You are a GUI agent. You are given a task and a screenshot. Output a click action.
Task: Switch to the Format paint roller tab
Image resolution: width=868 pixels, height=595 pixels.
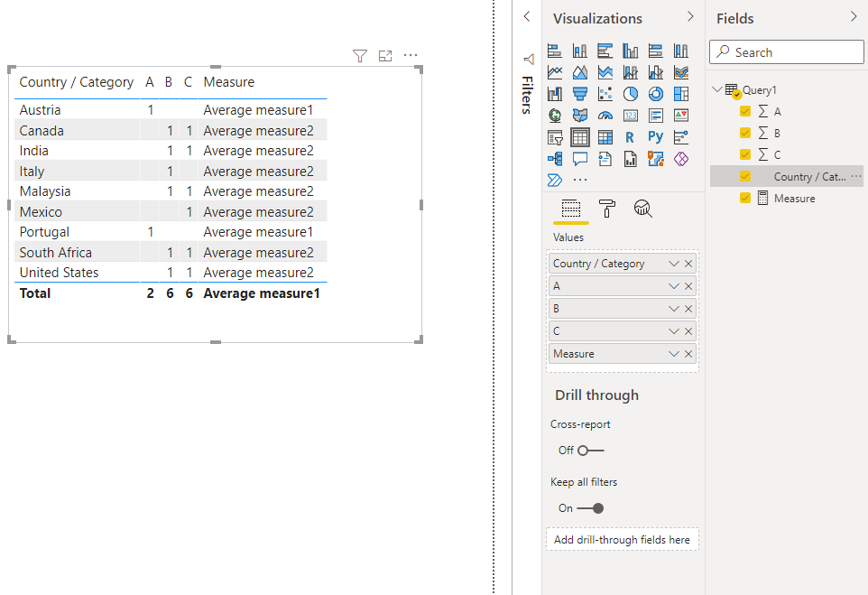click(606, 209)
